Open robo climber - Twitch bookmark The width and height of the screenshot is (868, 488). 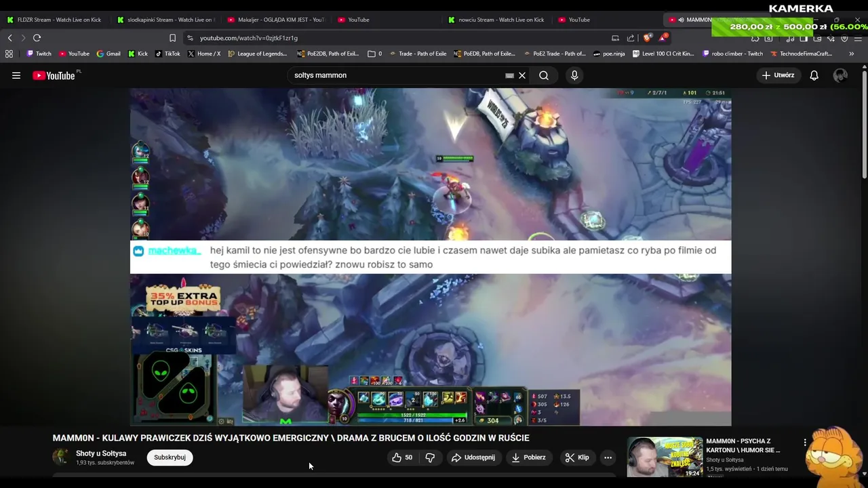pyautogui.click(x=733, y=54)
